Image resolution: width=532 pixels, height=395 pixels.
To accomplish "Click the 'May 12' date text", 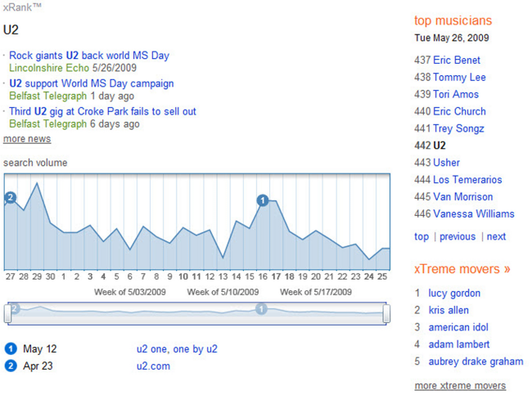I will pos(40,349).
